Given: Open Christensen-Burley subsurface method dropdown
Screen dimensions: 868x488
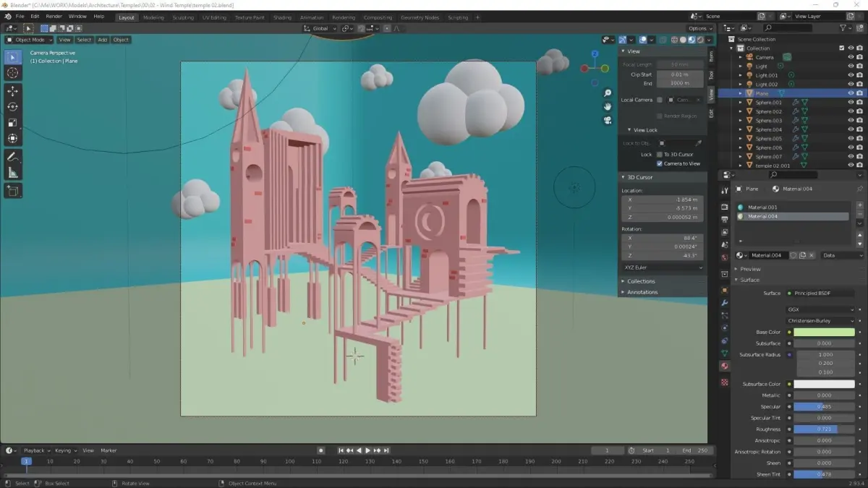Looking at the screenshot, I should (821, 320).
